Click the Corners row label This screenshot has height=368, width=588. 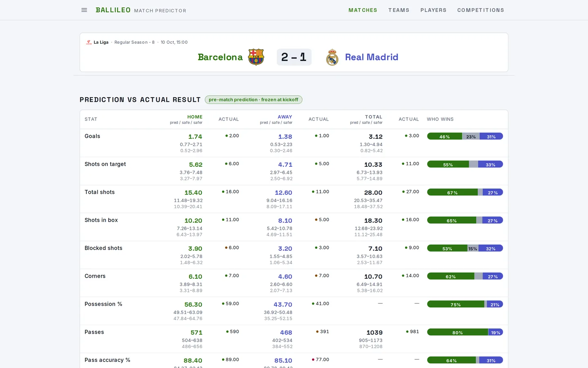[x=95, y=276]
